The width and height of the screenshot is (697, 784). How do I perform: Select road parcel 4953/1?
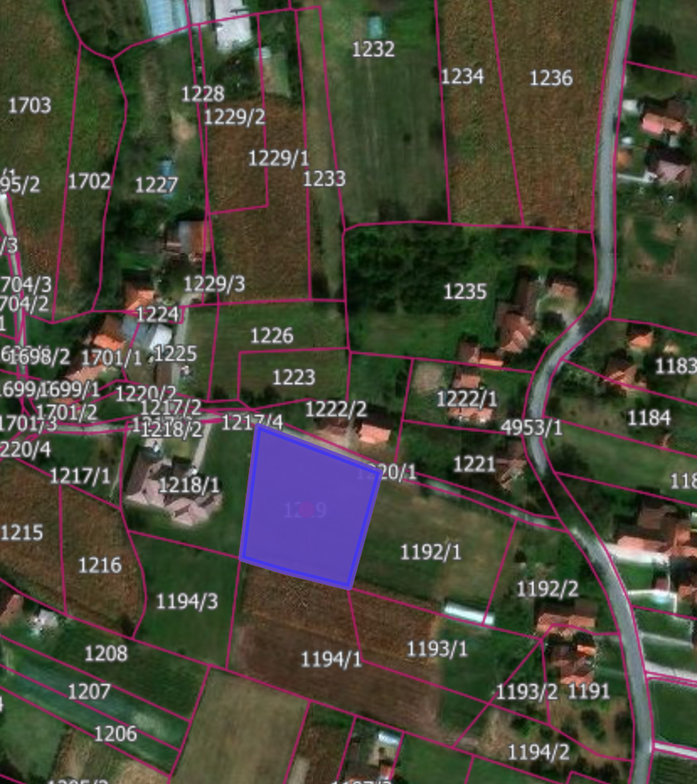click(x=531, y=426)
